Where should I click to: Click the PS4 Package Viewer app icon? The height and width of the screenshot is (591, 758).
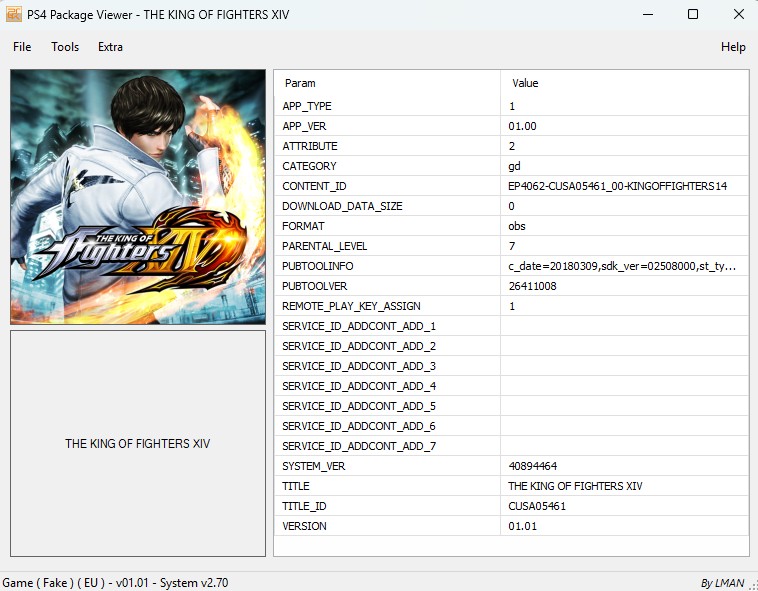14,14
